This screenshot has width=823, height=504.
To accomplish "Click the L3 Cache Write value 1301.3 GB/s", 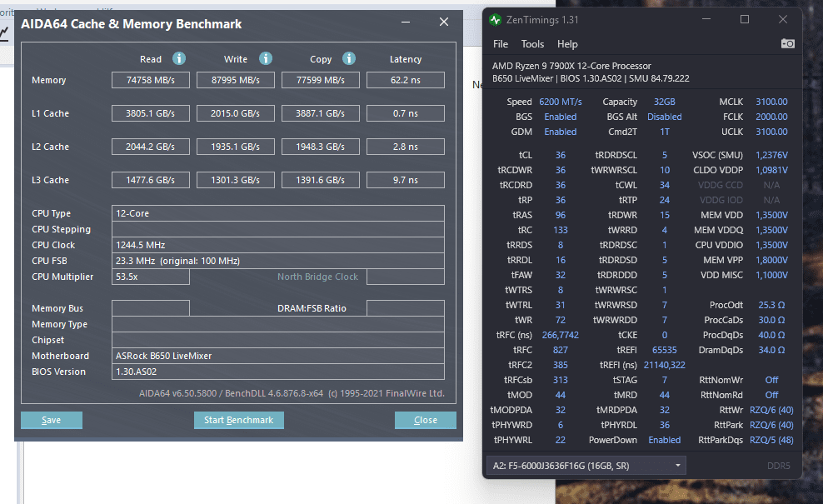I will click(x=236, y=180).
